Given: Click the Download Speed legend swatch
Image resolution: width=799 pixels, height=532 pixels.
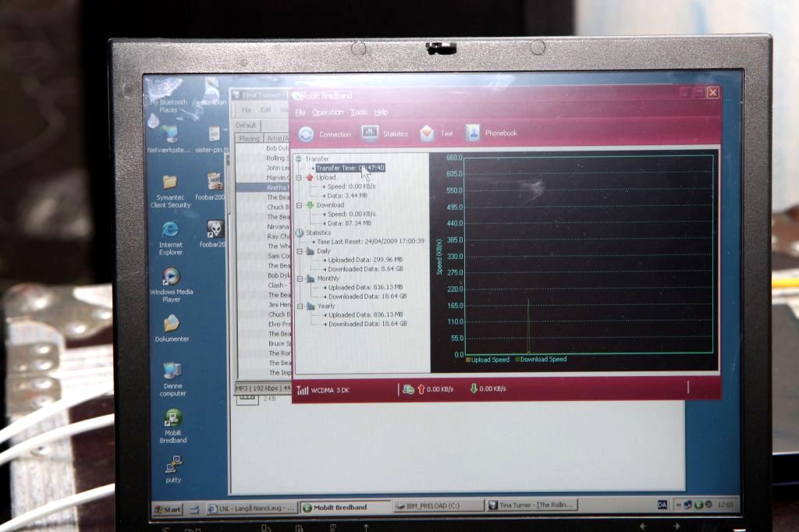Looking at the screenshot, I should (517, 360).
